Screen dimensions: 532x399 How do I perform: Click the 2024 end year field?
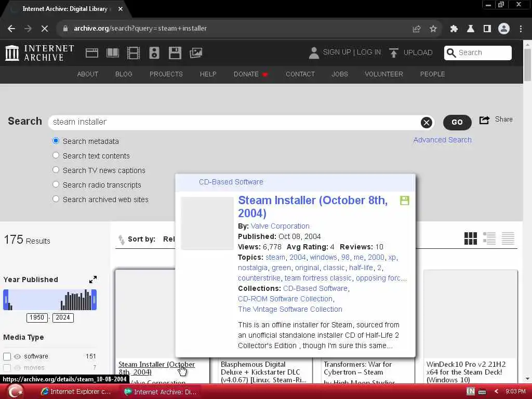pos(63,318)
